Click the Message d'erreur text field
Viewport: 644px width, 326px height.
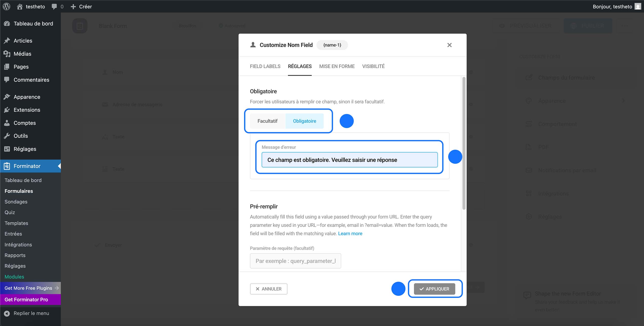[x=349, y=160]
